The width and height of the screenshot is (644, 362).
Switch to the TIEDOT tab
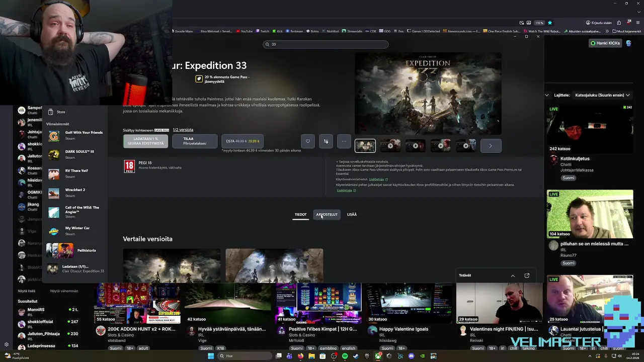pos(300,215)
